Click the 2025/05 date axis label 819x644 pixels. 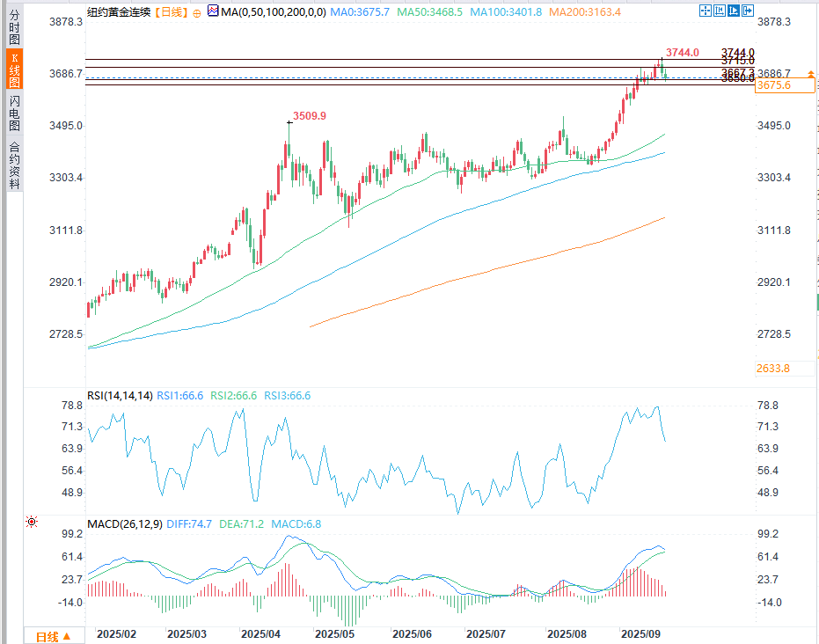click(335, 634)
